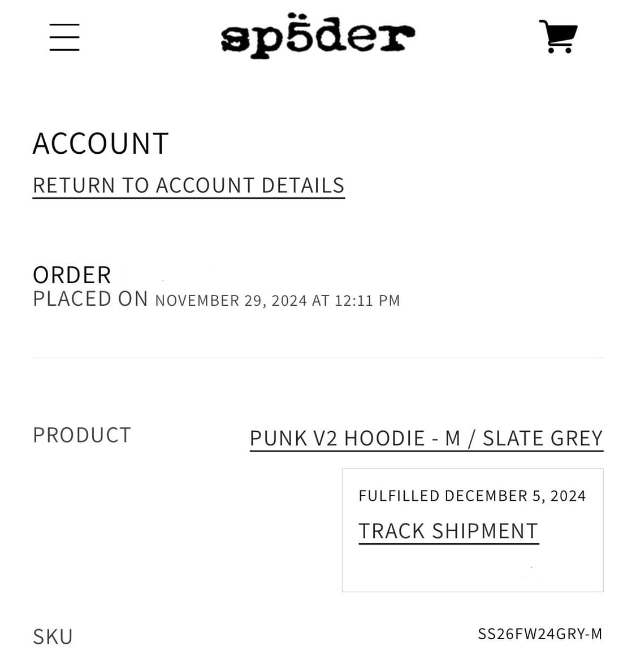The height and width of the screenshot is (672, 636).
Task: Click the ORDER heading text
Action: coord(72,275)
